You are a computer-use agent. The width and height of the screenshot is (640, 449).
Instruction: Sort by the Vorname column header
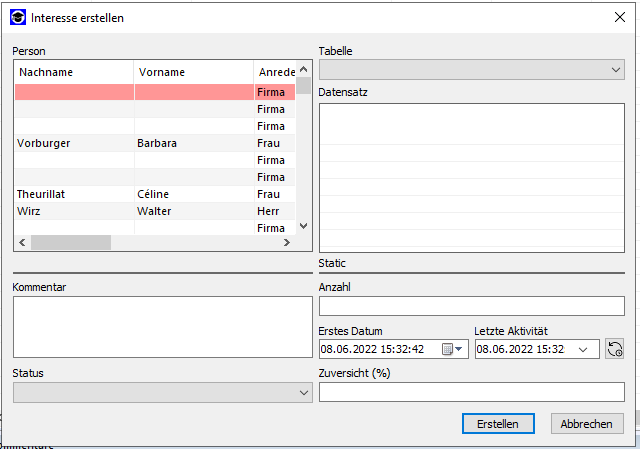(x=193, y=72)
